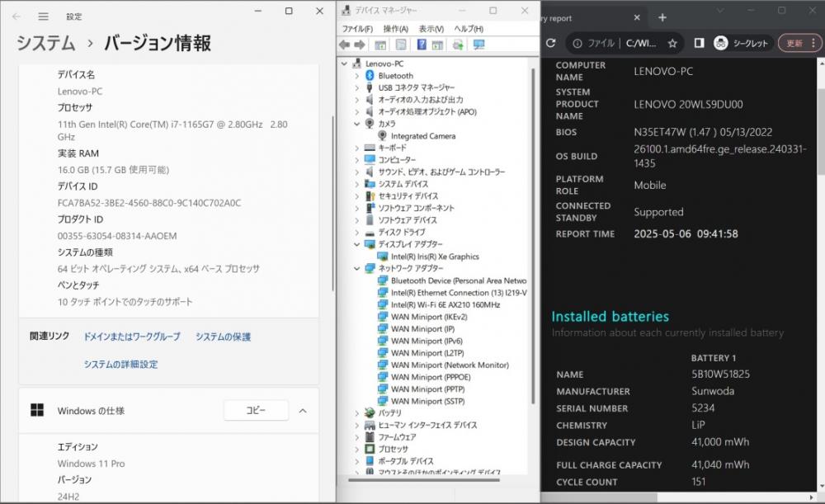Image resolution: width=825 pixels, height=504 pixels.
Task: Open the ヘルプ(H) menu
Action: tap(469, 29)
